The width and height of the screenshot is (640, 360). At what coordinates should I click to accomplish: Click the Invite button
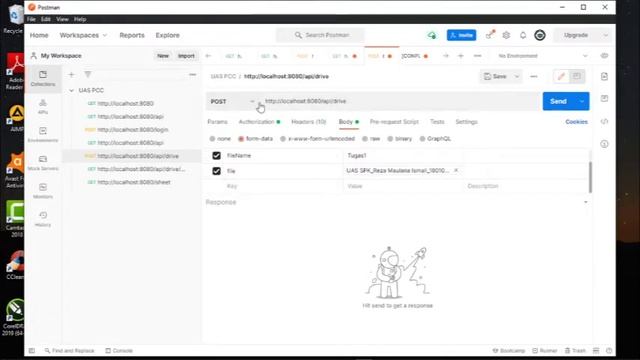(461, 35)
